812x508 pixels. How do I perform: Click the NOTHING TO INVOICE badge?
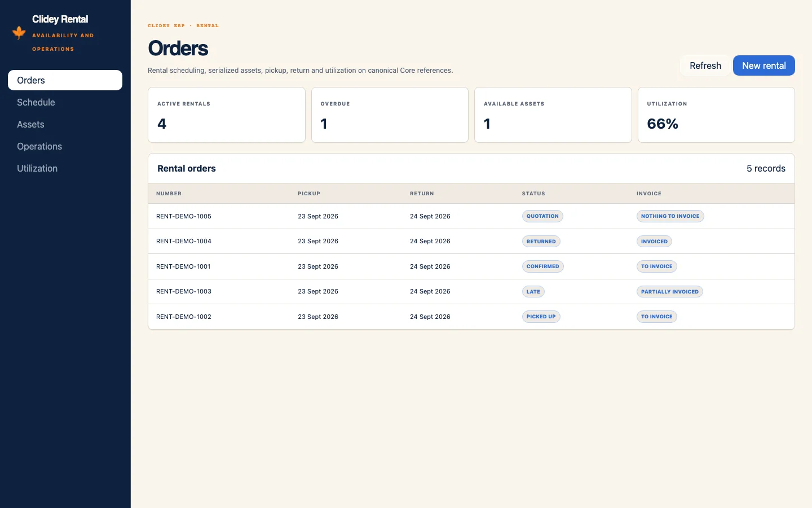(x=670, y=216)
